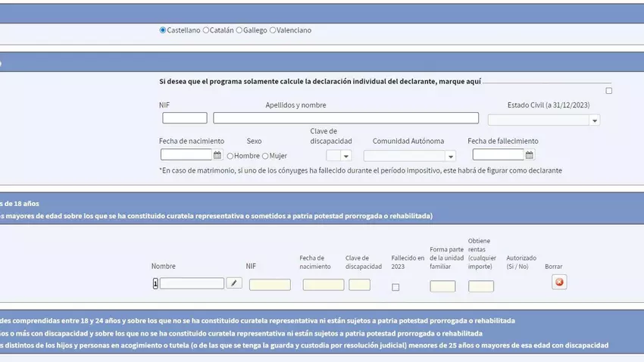Image resolution: width=644 pixels, height=362 pixels.
Task: Pick the Valenciano language option
Action: point(273,30)
